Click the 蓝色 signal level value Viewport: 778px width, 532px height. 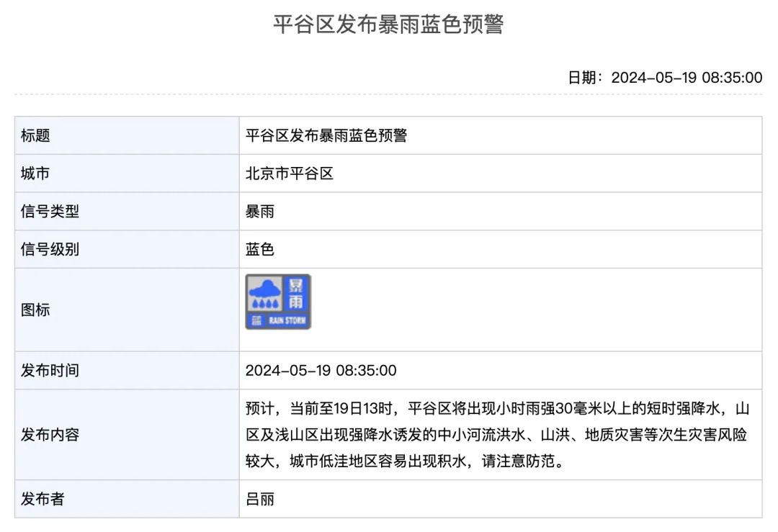click(x=260, y=250)
